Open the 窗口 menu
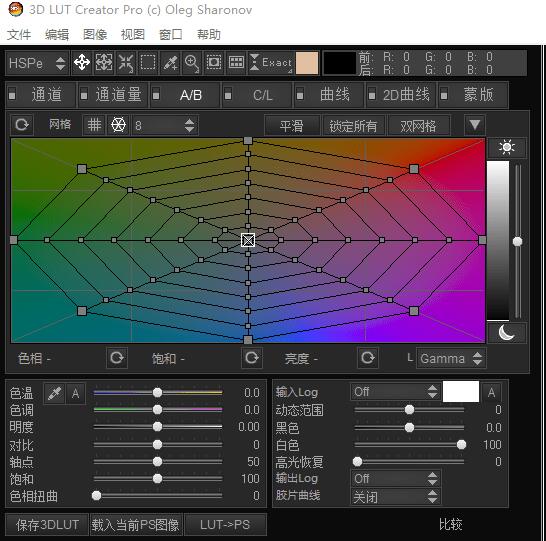 coord(171,35)
